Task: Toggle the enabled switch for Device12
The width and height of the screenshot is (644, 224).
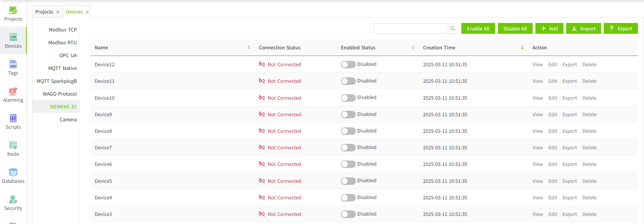Action: pyautogui.click(x=348, y=65)
